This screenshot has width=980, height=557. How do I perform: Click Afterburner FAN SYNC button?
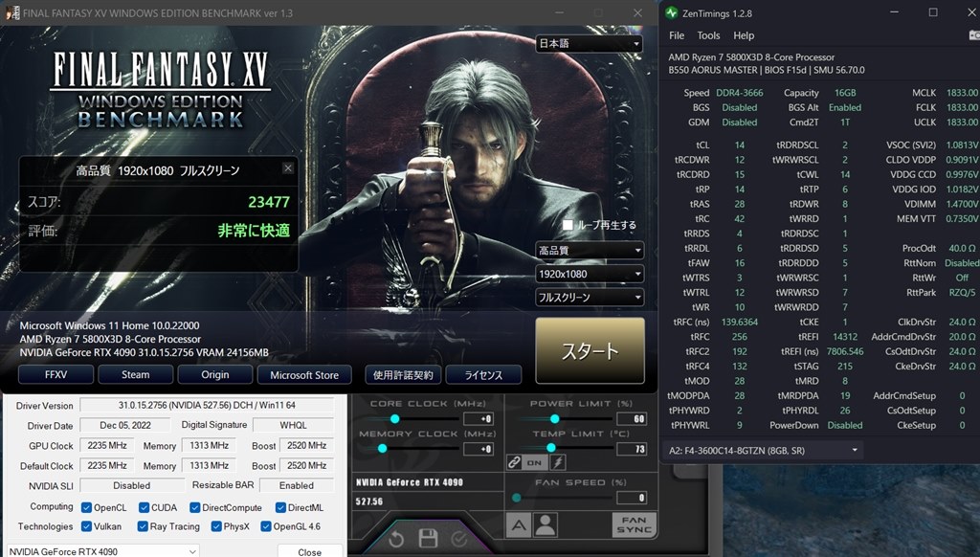coord(634,524)
